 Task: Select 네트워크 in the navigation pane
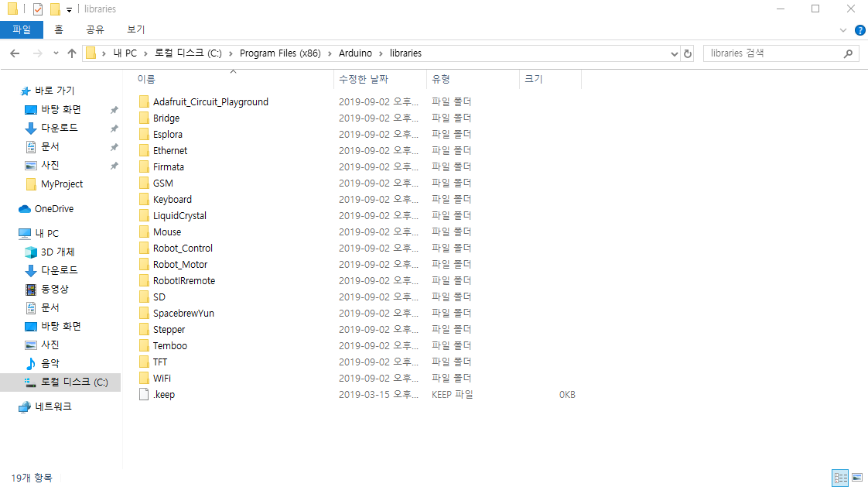point(45,406)
